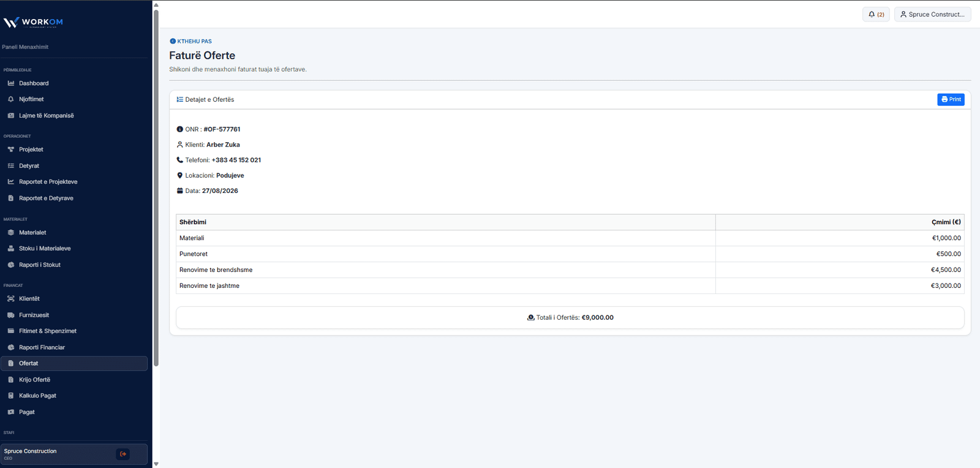Viewport: 980px width, 468px height.
Task: Click the Detyrat list icon
Action: click(11, 166)
